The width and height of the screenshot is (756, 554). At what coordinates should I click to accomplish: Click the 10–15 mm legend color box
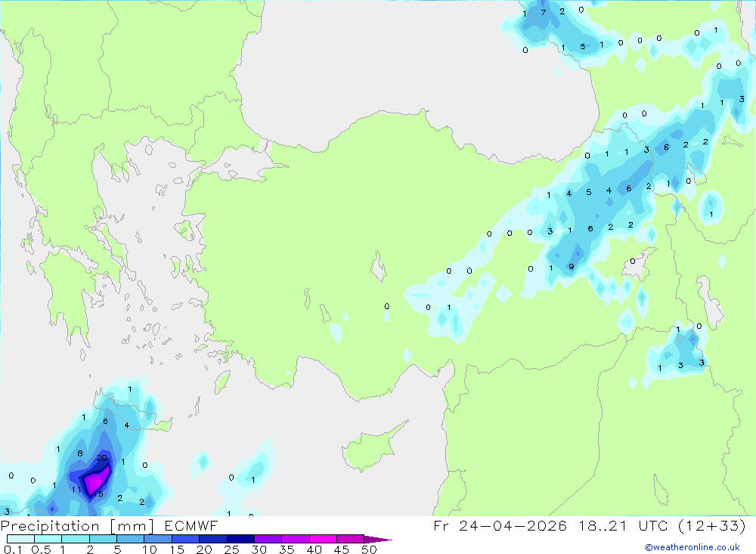coord(158,539)
